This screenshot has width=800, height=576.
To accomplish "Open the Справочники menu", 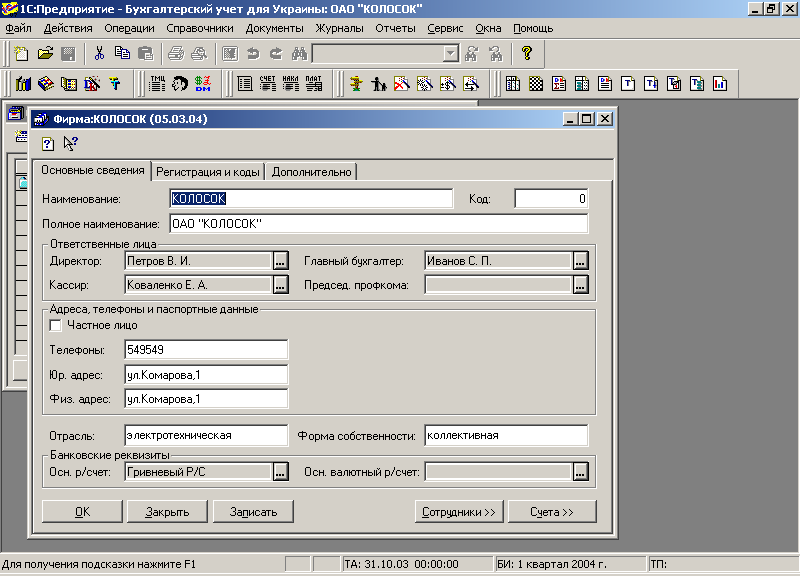I will [200, 29].
